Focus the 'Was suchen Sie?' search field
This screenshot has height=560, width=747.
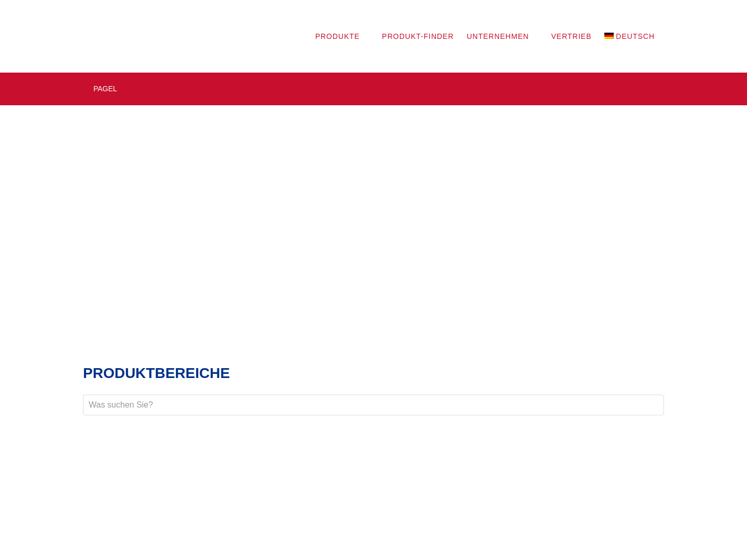(x=374, y=405)
